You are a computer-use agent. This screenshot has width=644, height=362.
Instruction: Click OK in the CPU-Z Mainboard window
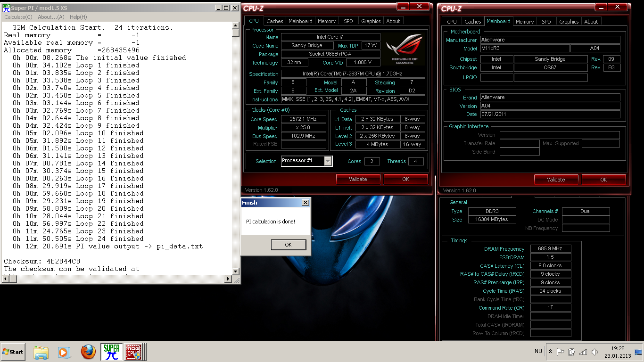coord(603,179)
